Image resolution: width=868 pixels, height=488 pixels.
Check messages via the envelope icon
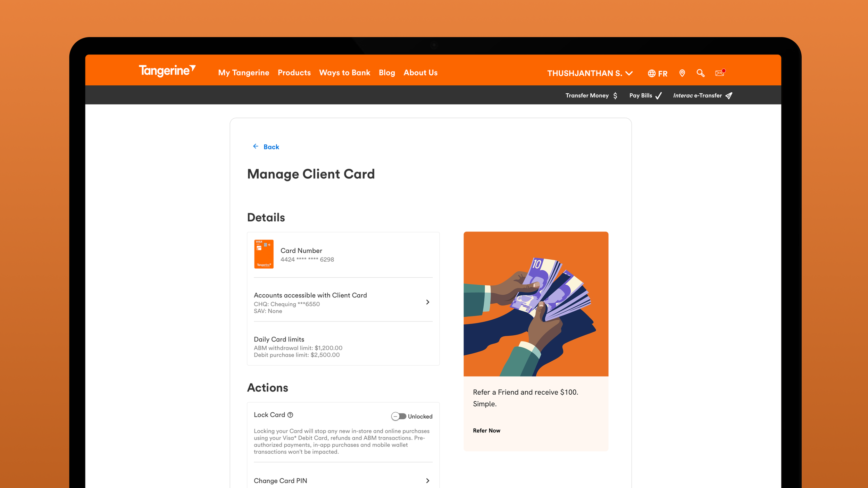(719, 73)
